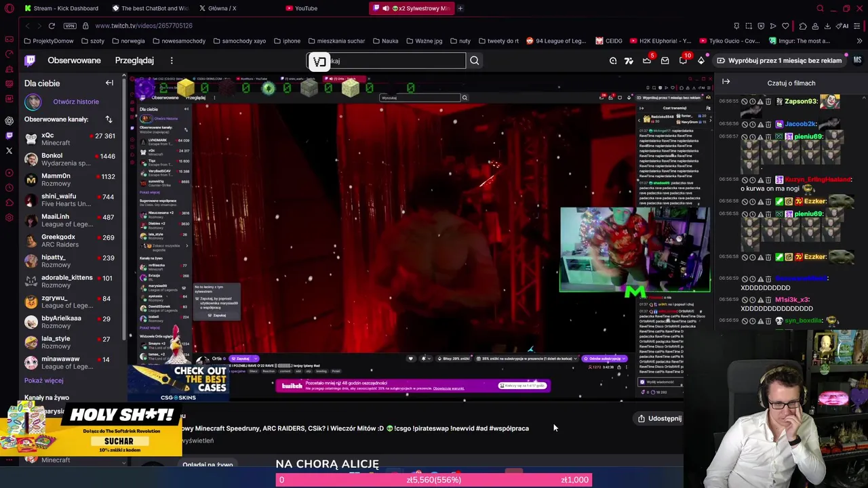868x488 pixels.
Task: Open the stories avatar in the sidebar
Action: [x=33, y=102]
